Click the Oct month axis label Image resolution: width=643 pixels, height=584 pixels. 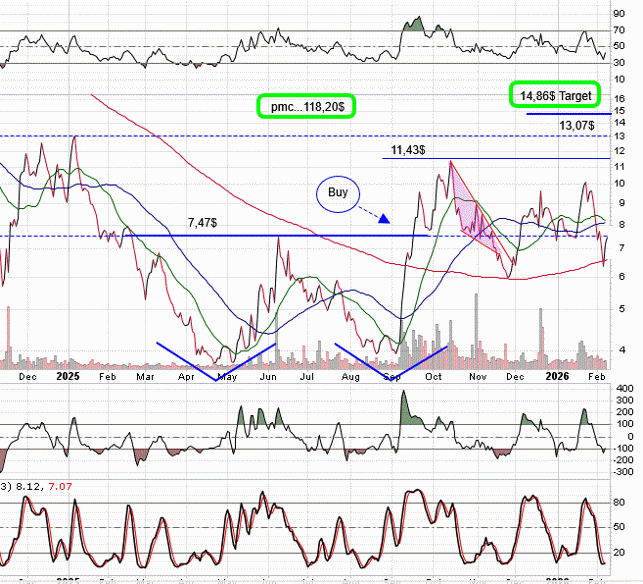(434, 377)
